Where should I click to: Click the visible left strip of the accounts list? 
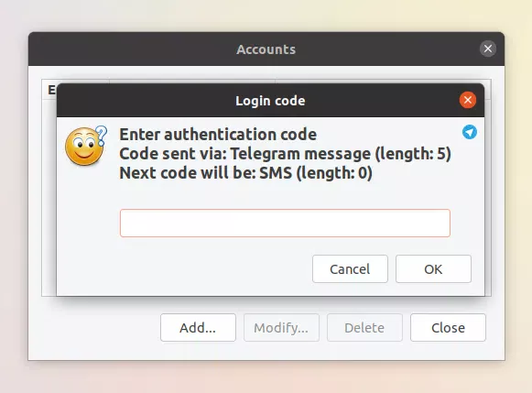click(x=49, y=197)
